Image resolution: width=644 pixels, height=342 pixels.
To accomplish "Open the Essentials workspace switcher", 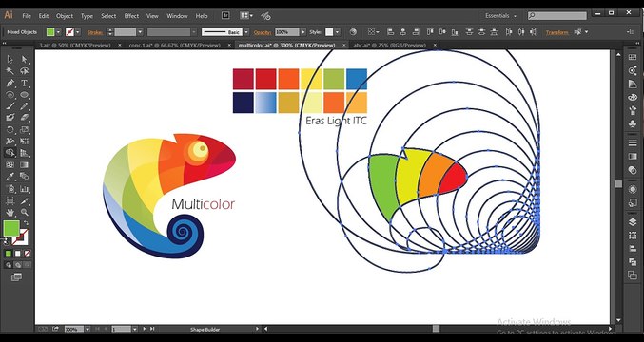I will (x=500, y=16).
